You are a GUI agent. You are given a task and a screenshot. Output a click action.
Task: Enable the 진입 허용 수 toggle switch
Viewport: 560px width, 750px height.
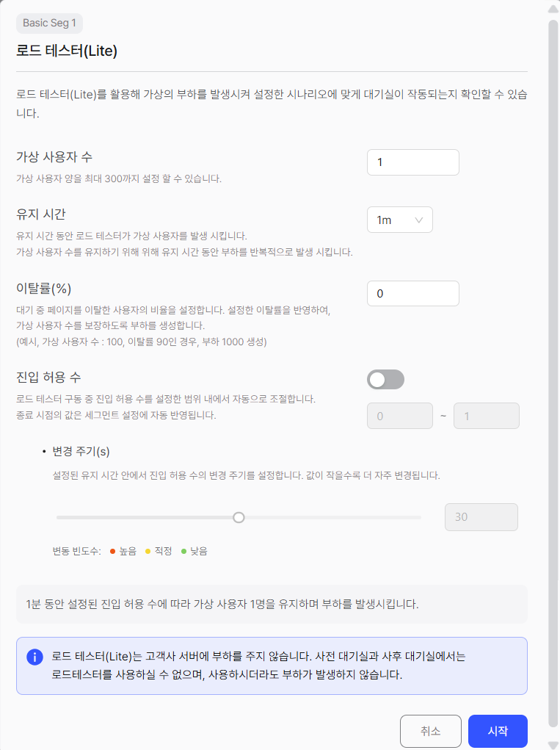tap(385, 379)
